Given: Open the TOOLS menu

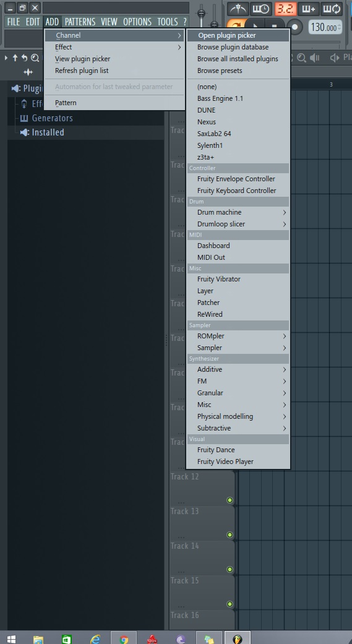Looking at the screenshot, I should click(168, 22).
